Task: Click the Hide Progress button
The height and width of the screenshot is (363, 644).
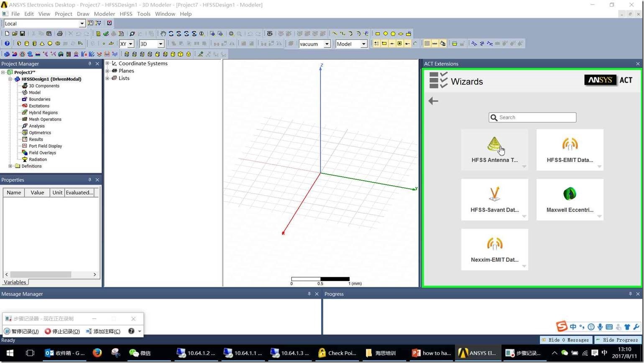Action: pos(618,340)
